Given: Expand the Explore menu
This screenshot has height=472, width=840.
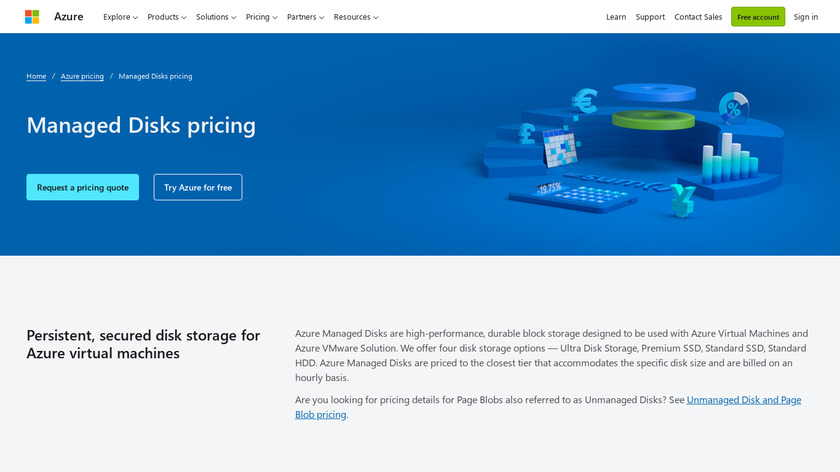Looking at the screenshot, I should pos(120,17).
